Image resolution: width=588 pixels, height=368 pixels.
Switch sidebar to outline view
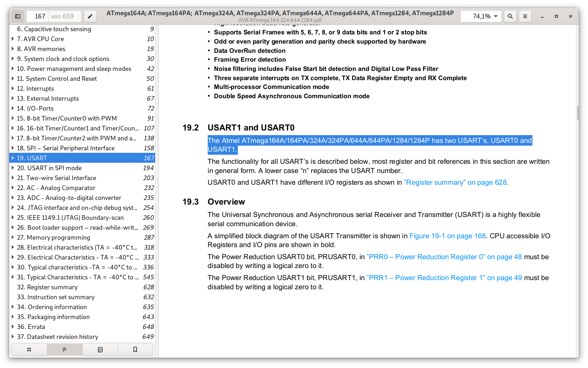coord(65,350)
